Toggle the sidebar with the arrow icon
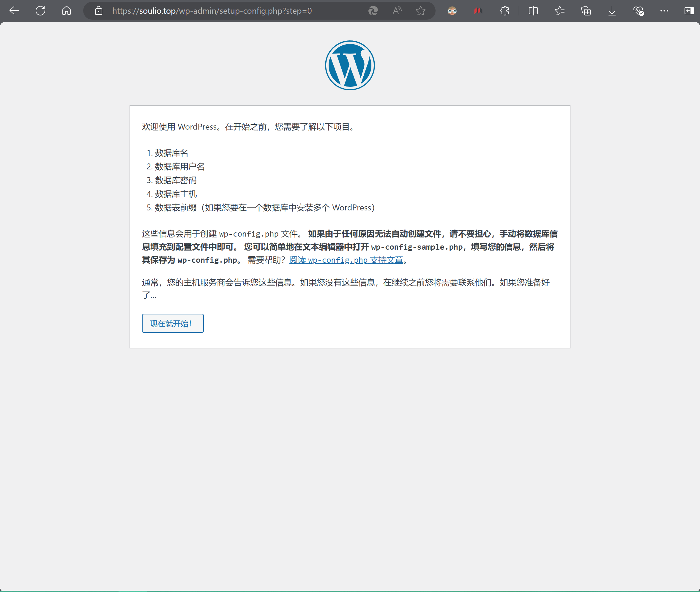 (x=689, y=11)
